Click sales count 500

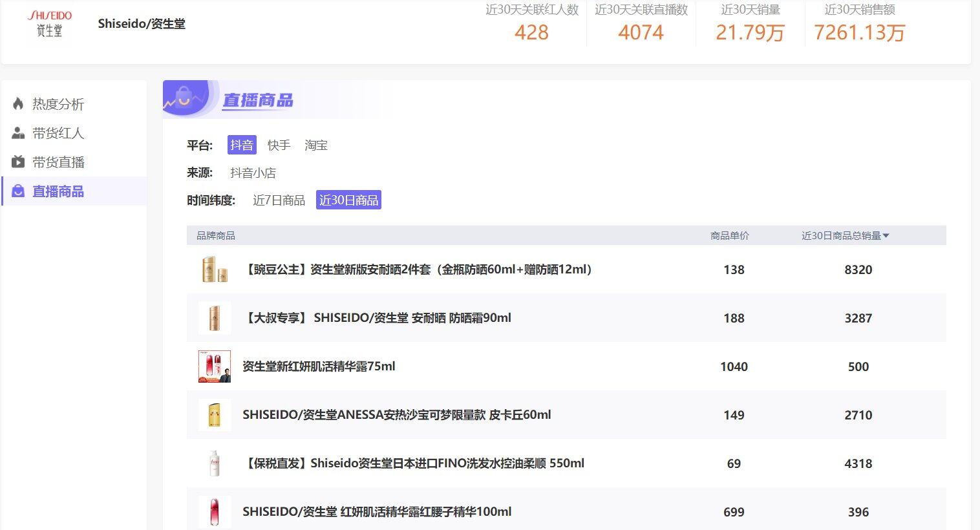pyautogui.click(x=858, y=367)
